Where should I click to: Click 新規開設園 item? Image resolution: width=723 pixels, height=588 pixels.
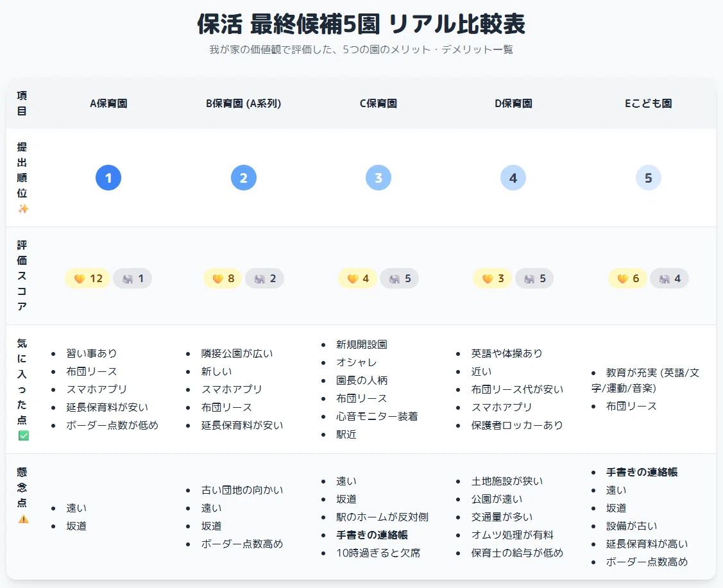point(362,344)
